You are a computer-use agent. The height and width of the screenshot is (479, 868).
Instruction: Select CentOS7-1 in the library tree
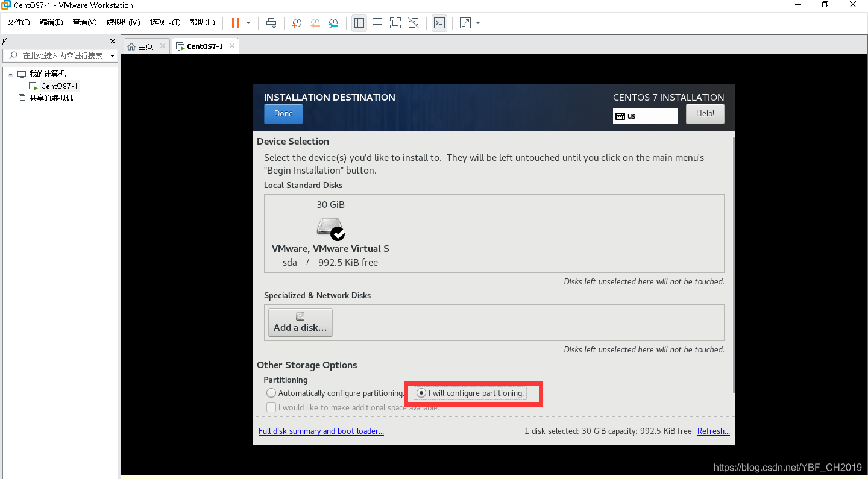(59, 86)
